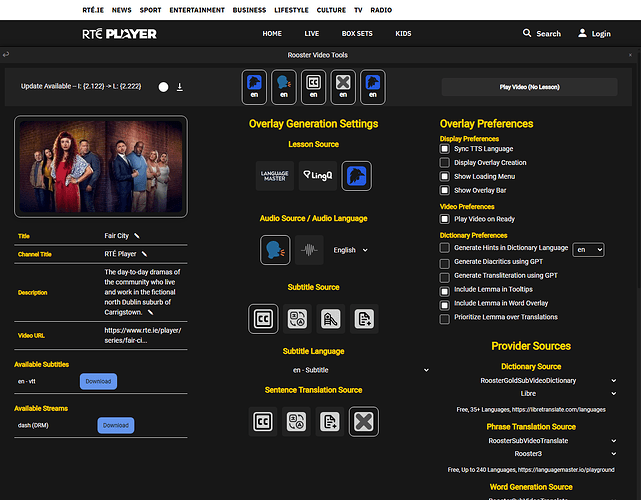Download the en - vtt subtitle
This screenshot has height=500, width=641.
[98, 381]
